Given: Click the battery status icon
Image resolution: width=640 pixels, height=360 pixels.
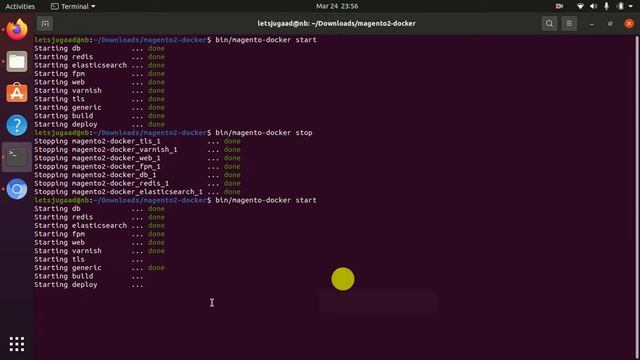Looking at the screenshot, I should click(620, 6).
